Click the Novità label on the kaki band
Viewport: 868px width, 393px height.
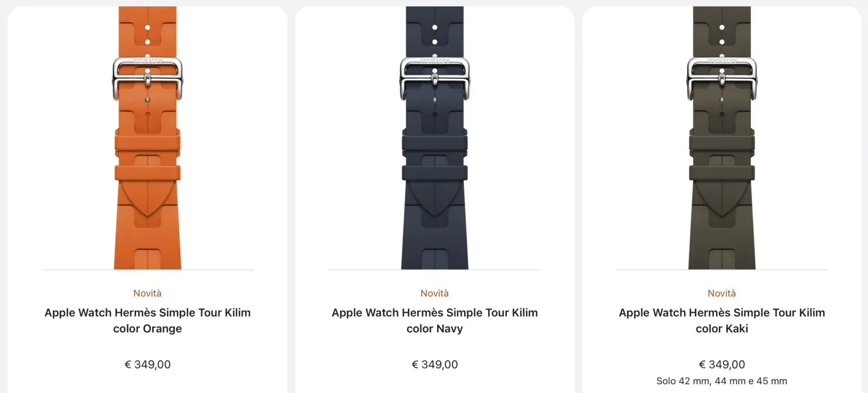[x=722, y=293]
